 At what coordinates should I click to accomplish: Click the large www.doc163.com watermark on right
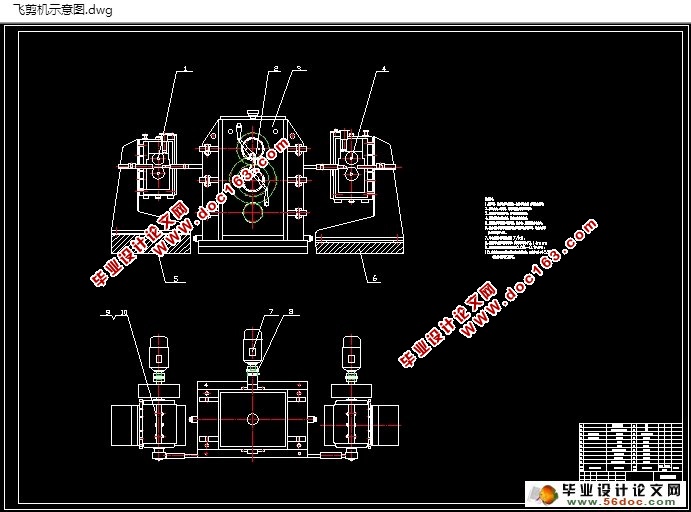pyautogui.click(x=498, y=293)
